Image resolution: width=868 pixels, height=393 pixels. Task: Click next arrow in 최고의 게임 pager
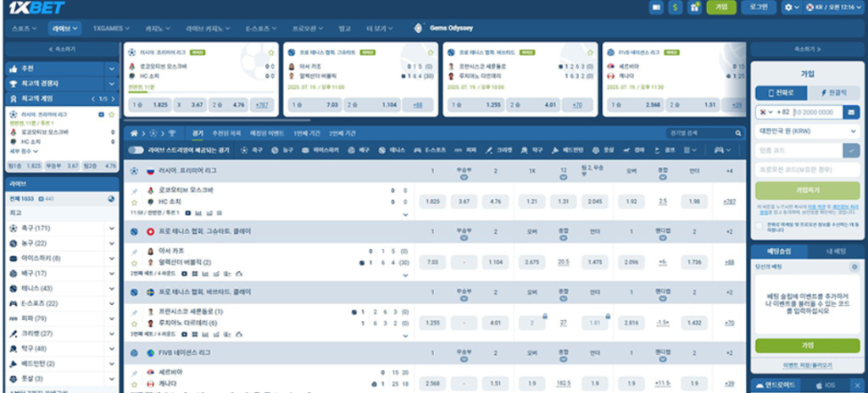pyautogui.click(x=113, y=99)
